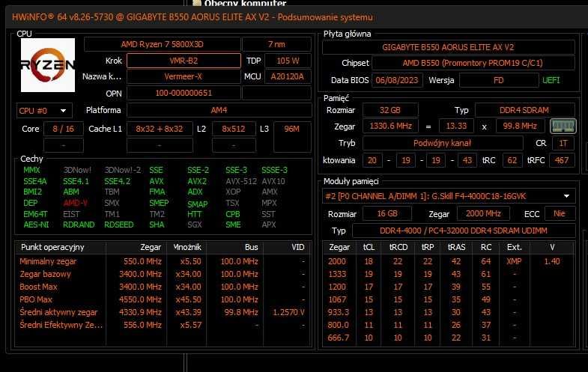Click the DDR4 SDRAM memory type field
Image resolution: width=588 pixels, height=372 pixels.
[x=524, y=110]
